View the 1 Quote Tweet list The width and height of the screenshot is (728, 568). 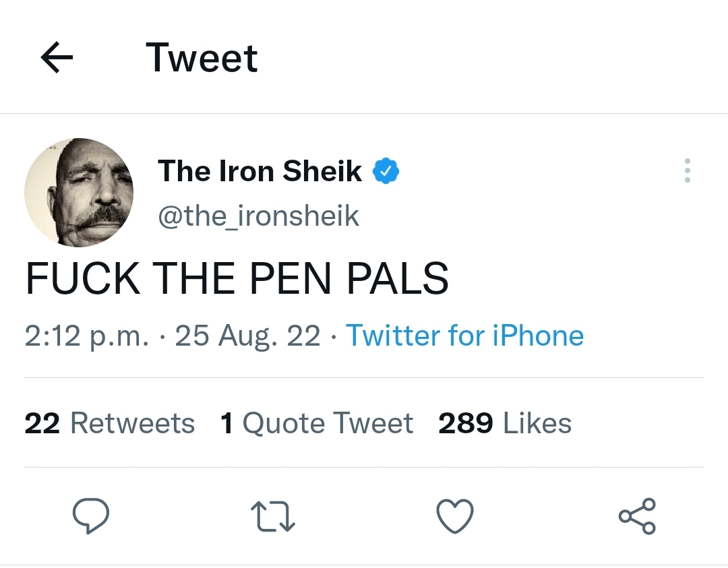point(317,423)
